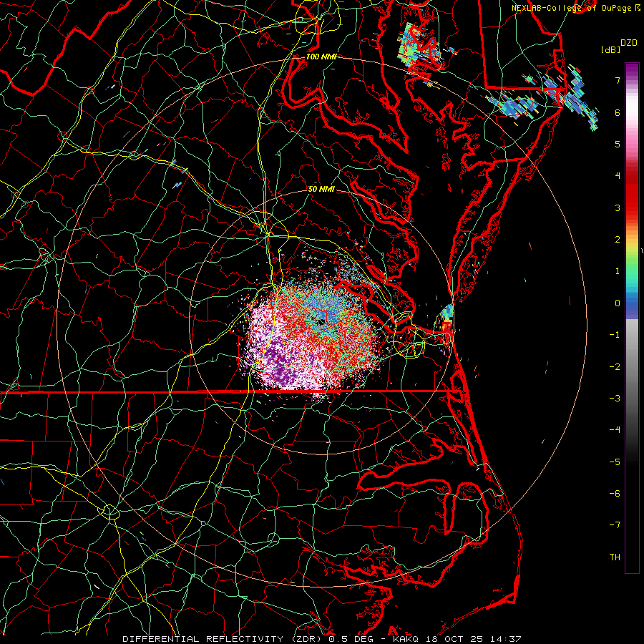This screenshot has height=644, width=644.
Task: Click the 100 NMI range ring label
Action: coord(321,57)
